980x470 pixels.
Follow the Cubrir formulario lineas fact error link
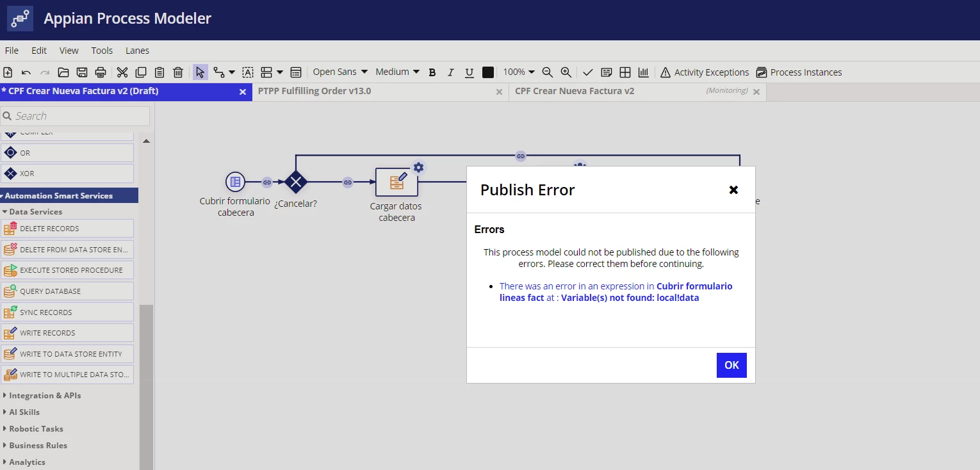(x=616, y=292)
